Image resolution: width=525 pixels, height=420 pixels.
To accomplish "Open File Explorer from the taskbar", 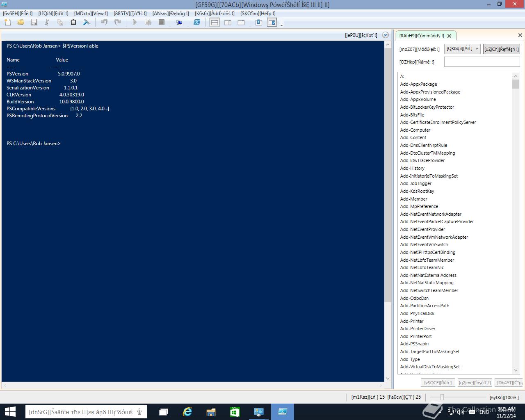I will [x=211, y=412].
